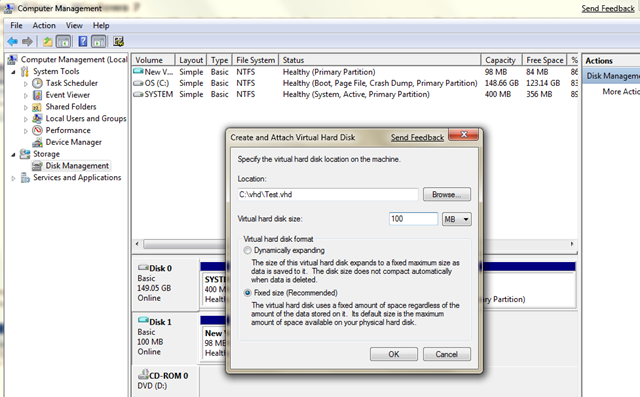This screenshot has width=640, height=397.
Task: Click the OK button in dialog
Action: 394,354
